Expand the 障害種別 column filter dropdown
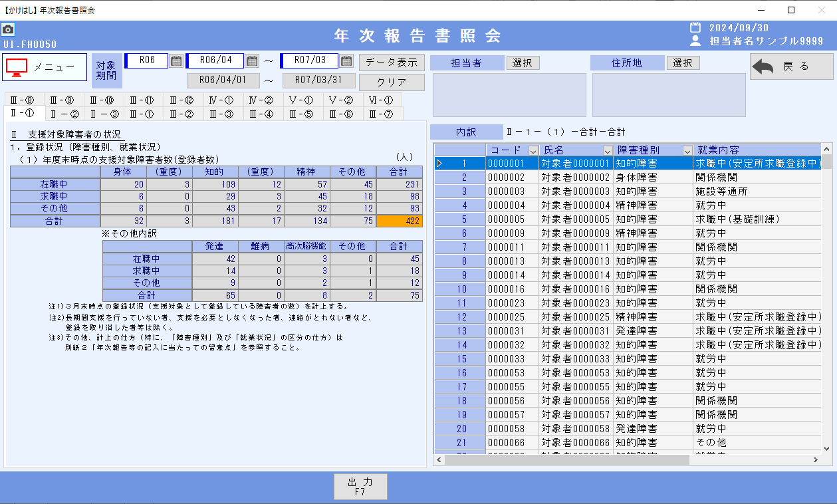Screen dimensions: 837x504 click(x=687, y=150)
